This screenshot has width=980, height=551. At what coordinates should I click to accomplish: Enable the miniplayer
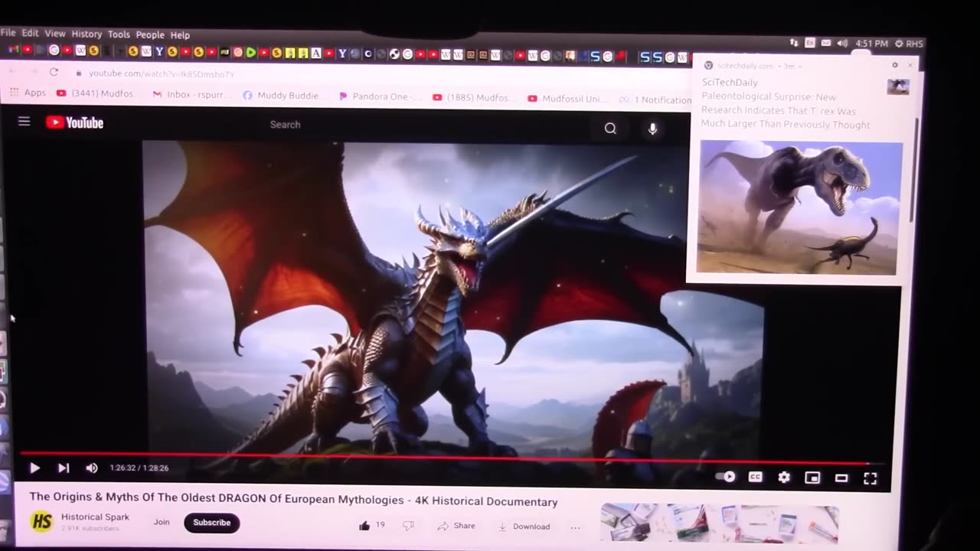[x=812, y=478]
